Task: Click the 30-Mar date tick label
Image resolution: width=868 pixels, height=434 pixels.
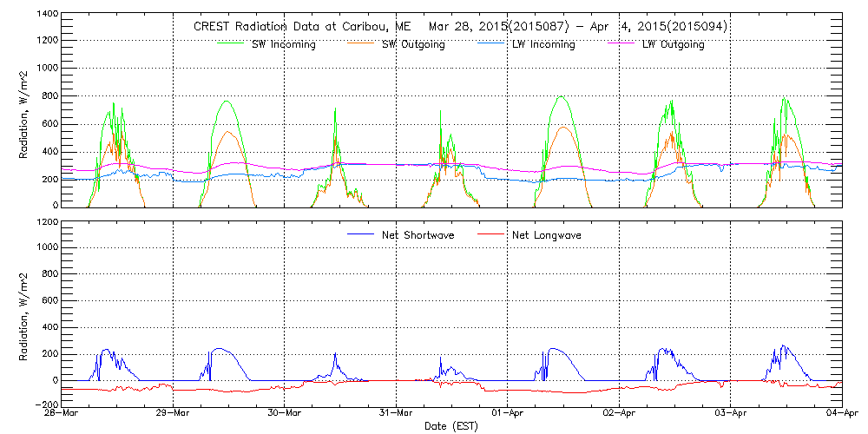Action: click(285, 414)
